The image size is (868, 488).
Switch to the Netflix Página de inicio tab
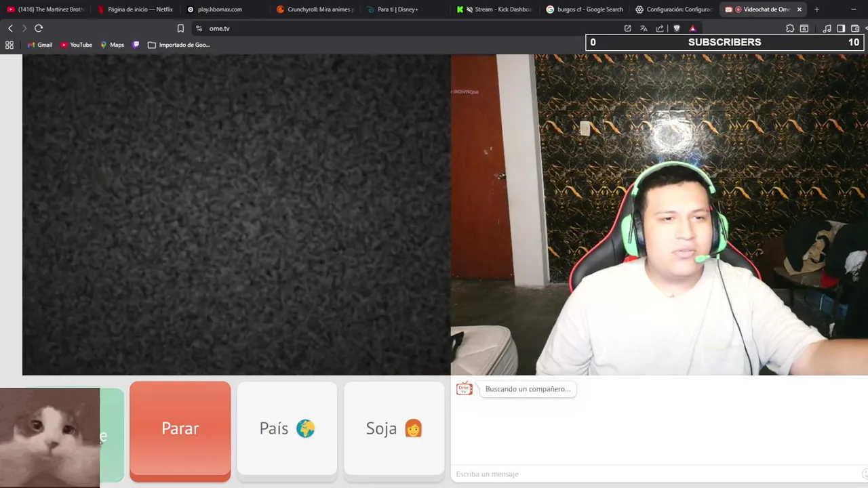coord(135,9)
